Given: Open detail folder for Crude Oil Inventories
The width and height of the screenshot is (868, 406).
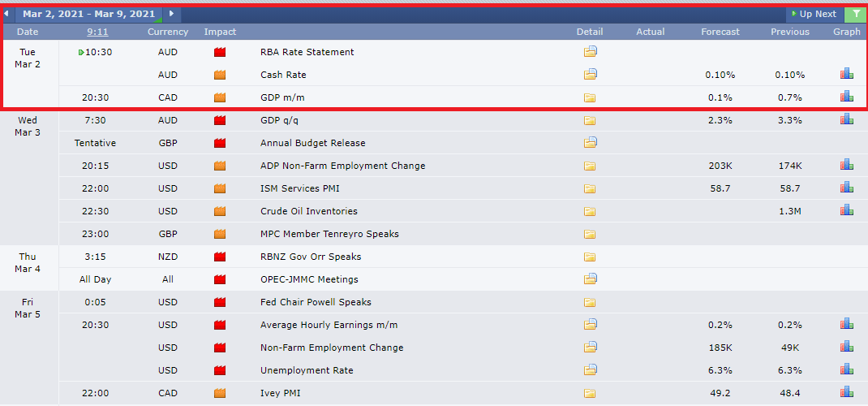Looking at the screenshot, I should (590, 211).
